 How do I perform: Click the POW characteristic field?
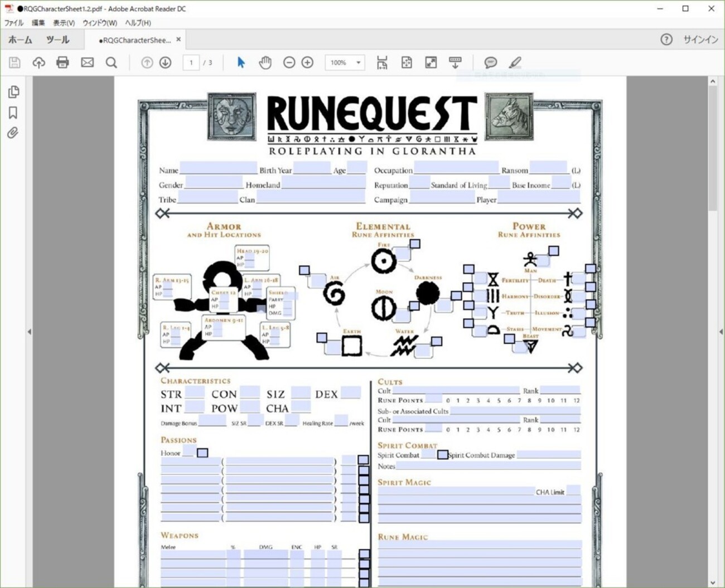250,407
